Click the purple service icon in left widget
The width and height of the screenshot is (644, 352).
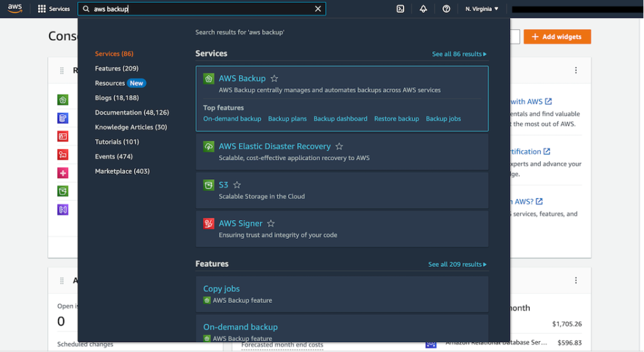click(63, 210)
